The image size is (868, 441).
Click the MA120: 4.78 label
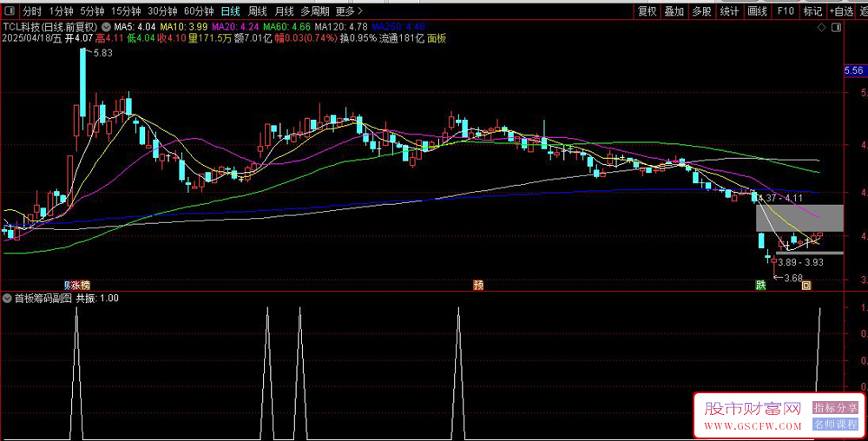[341, 27]
